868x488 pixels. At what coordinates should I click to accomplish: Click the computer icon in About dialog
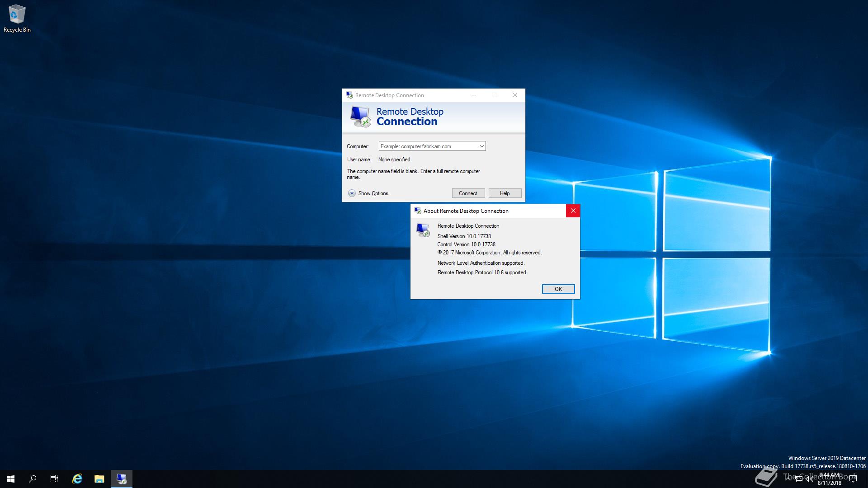click(423, 230)
